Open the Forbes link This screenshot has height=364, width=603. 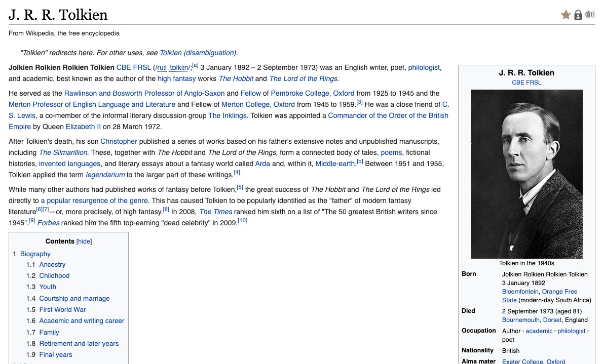[x=49, y=223]
